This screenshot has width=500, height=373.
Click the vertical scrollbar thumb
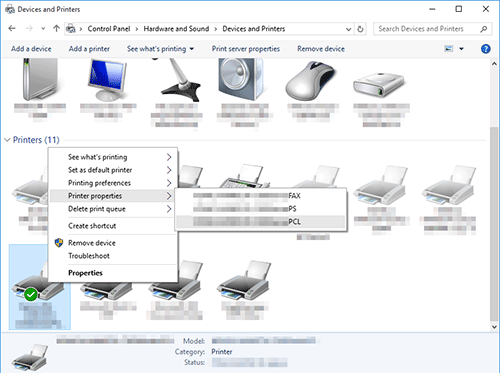coord(494,223)
